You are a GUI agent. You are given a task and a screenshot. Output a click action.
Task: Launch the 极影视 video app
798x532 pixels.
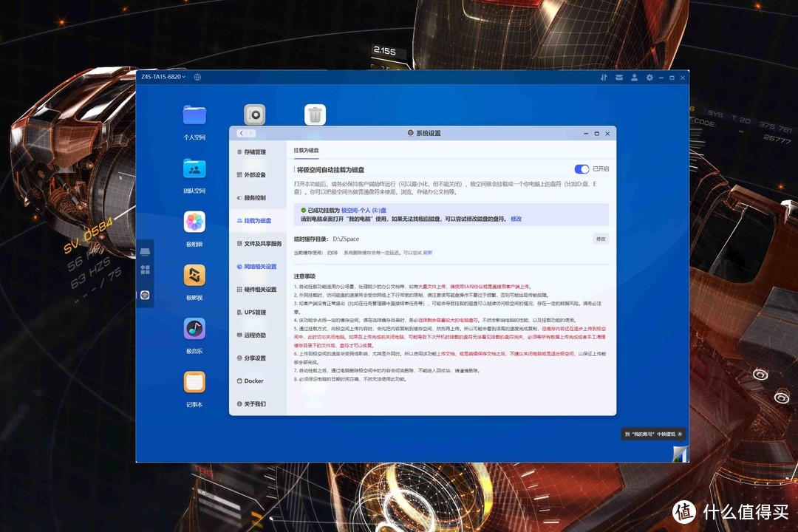(x=194, y=276)
